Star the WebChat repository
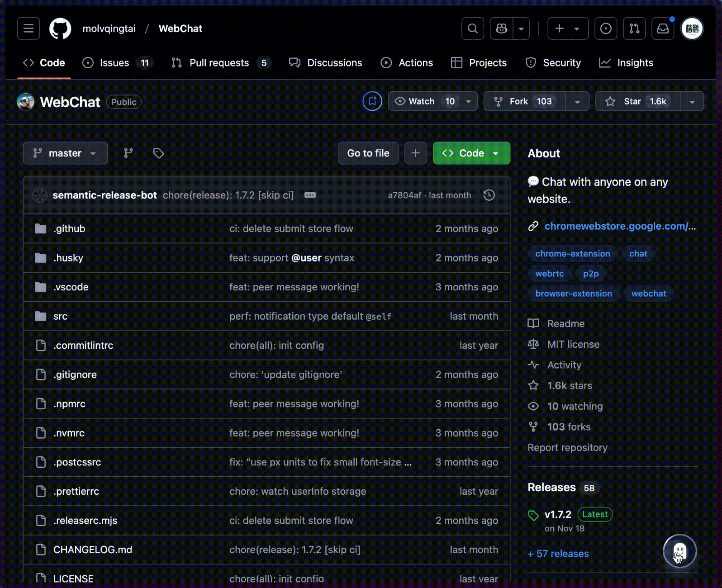This screenshot has height=588, width=722. [638, 101]
